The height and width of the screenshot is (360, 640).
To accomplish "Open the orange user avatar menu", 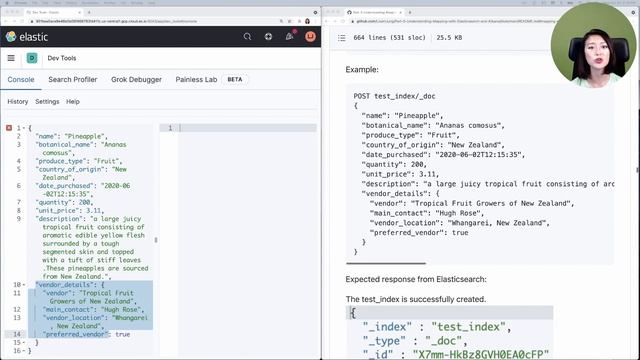I will 310,37.
